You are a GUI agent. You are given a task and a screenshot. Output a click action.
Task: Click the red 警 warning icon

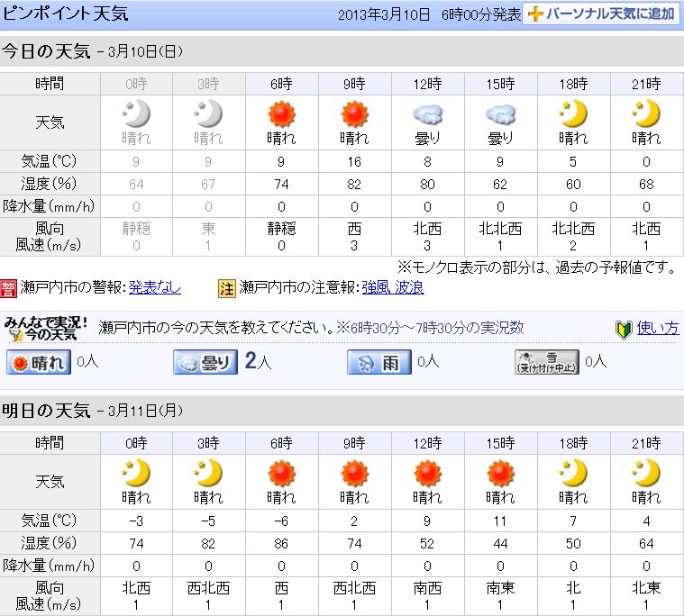[8, 288]
